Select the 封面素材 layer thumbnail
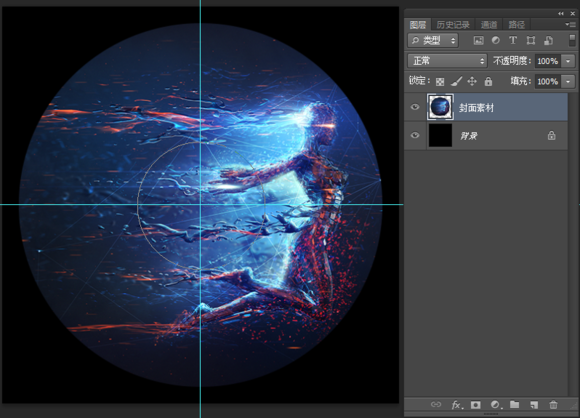This screenshot has width=580, height=418. pyautogui.click(x=440, y=107)
